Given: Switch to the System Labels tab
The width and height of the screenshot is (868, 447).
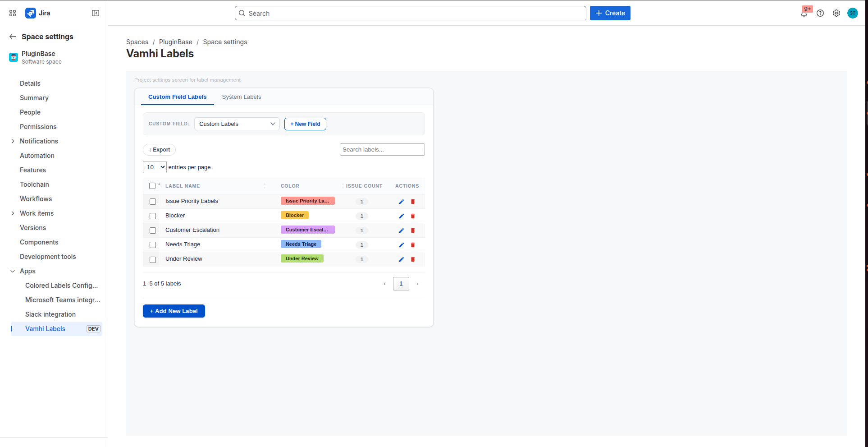Looking at the screenshot, I should (x=242, y=97).
